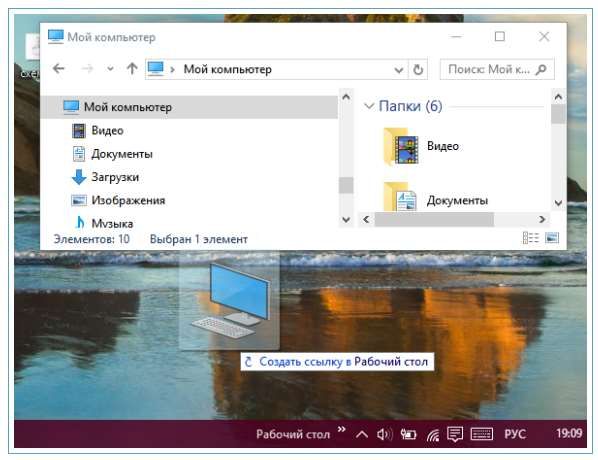Click the Документы page icon in the tree
598x460 pixels.
(79, 154)
